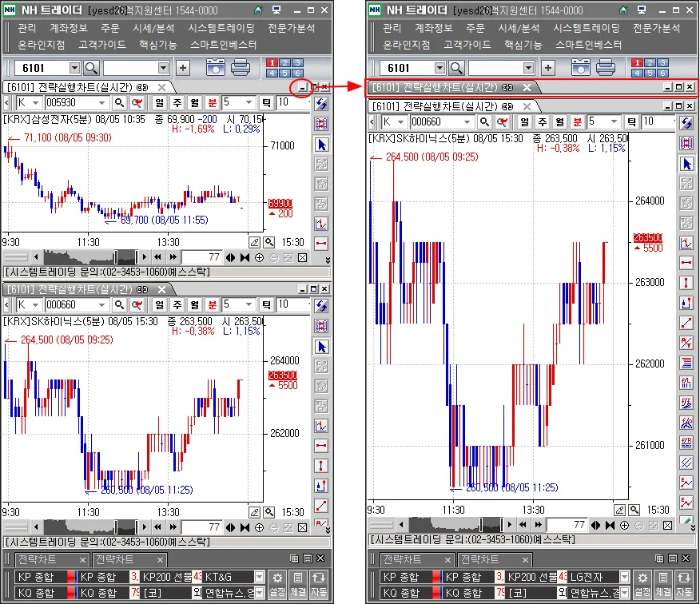Click fast-forward button under Samsung chart
This screenshot has width=700, height=604.
tap(173, 257)
